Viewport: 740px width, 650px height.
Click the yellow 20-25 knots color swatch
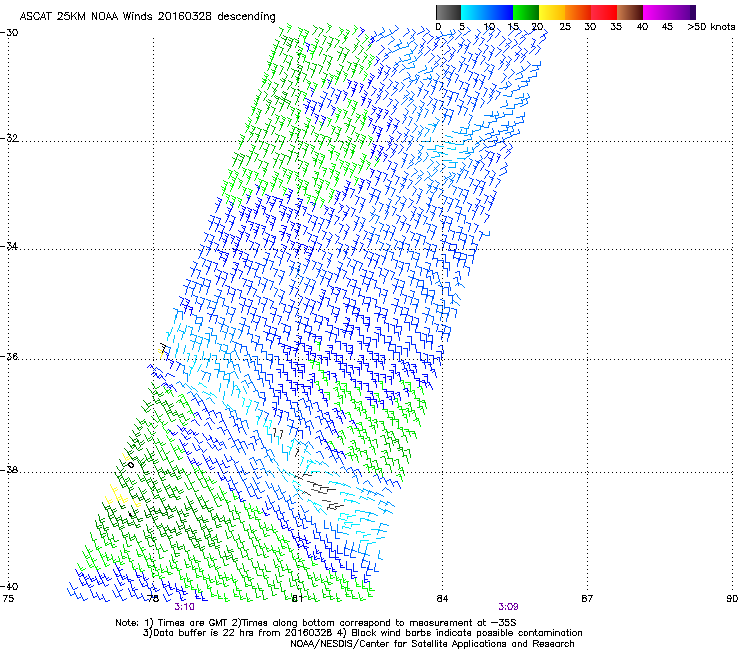point(552,12)
